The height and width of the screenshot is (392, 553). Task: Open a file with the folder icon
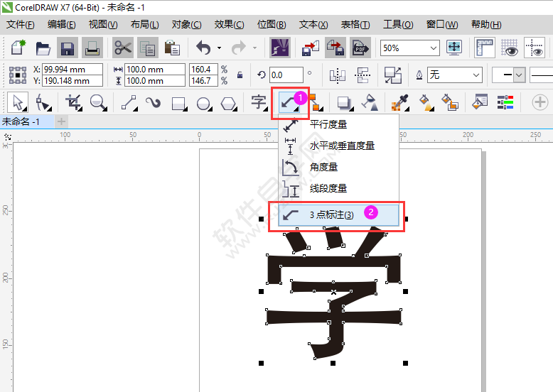tap(43, 48)
